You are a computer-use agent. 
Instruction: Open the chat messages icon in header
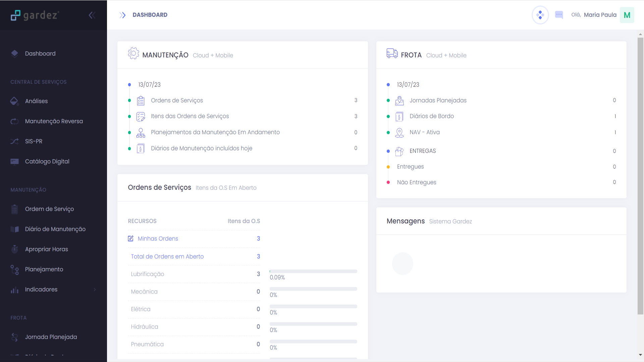click(559, 15)
